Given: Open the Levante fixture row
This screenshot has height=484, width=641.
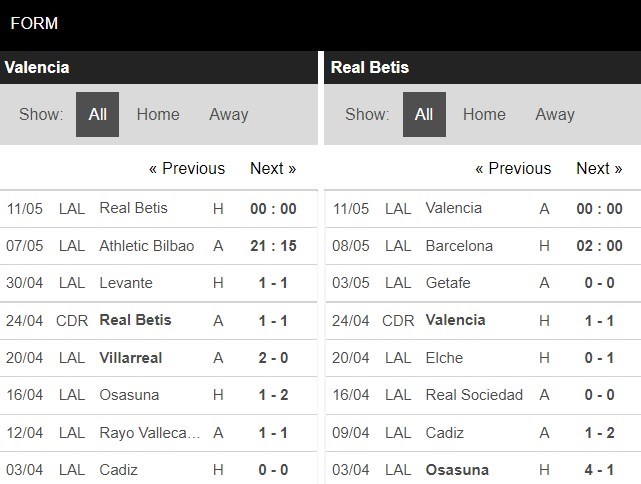Looking at the screenshot, I should pyautogui.click(x=126, y=283).
